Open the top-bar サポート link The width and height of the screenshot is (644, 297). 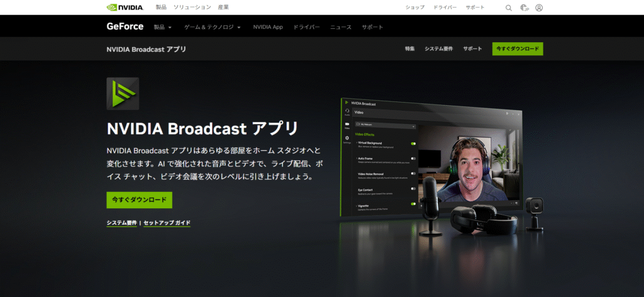point(475,8)
